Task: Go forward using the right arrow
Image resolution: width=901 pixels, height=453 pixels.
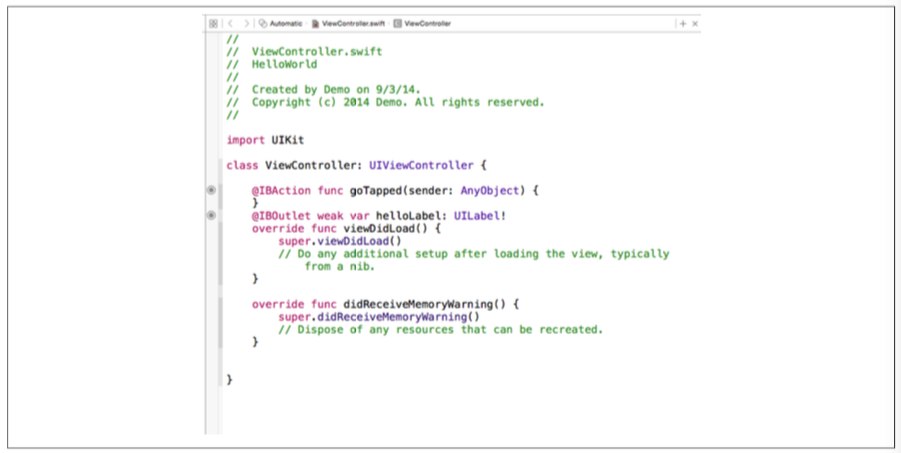Action: pyautogui.click(x=246, y=23)
